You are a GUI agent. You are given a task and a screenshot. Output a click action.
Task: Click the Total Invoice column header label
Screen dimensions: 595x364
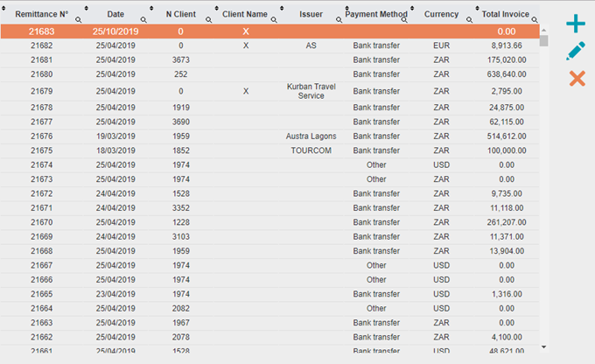[x=506, y=14]
